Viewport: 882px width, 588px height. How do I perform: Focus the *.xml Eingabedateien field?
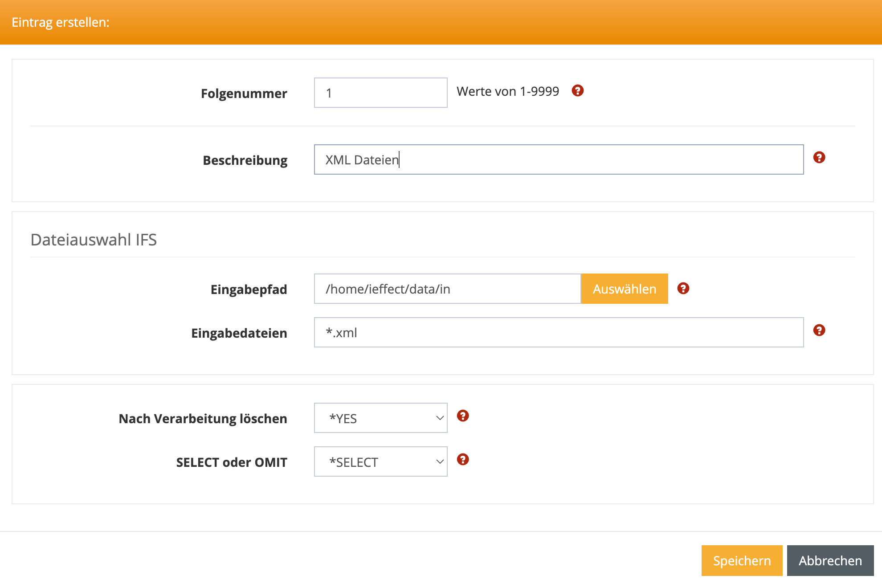click(559, 332)
